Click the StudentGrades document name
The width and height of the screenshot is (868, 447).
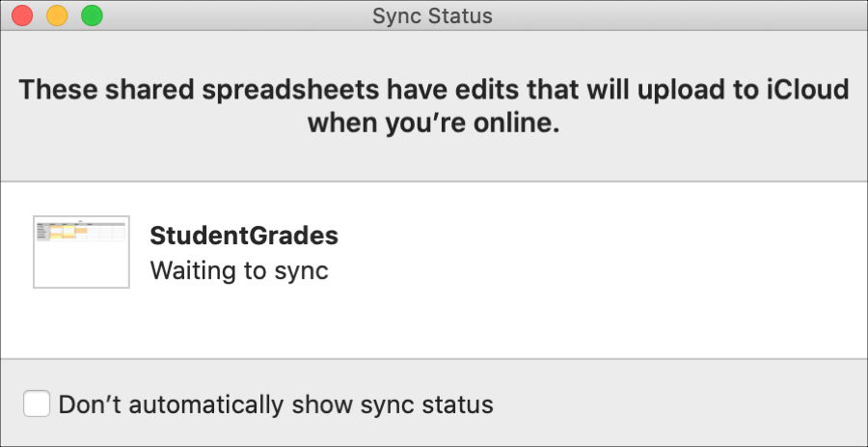point(244,237)
